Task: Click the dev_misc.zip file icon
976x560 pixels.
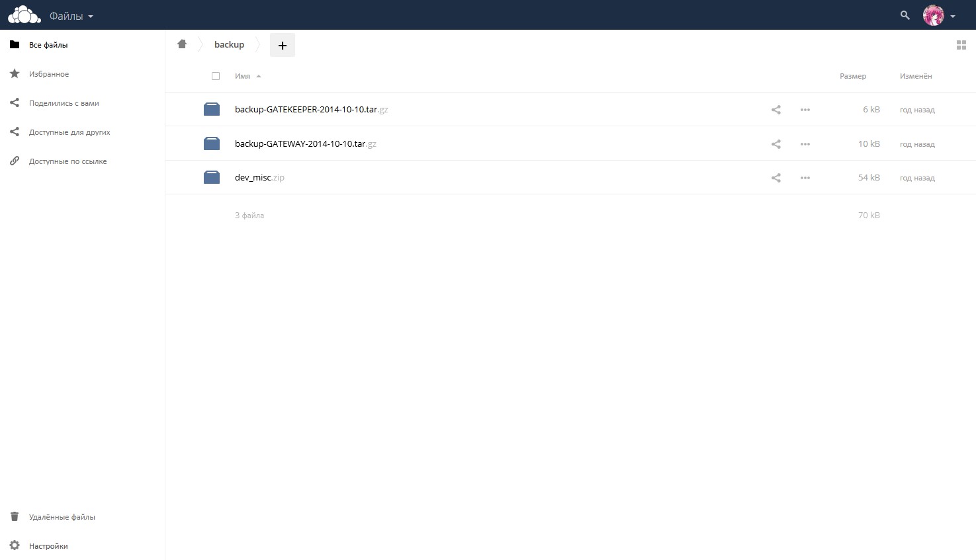Action: pyautogui.click(x=212, y=177)
